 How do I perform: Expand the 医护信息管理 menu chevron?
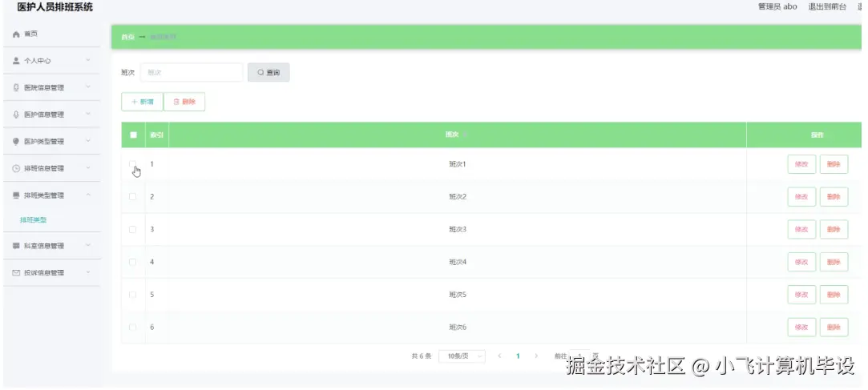[88, 114]
